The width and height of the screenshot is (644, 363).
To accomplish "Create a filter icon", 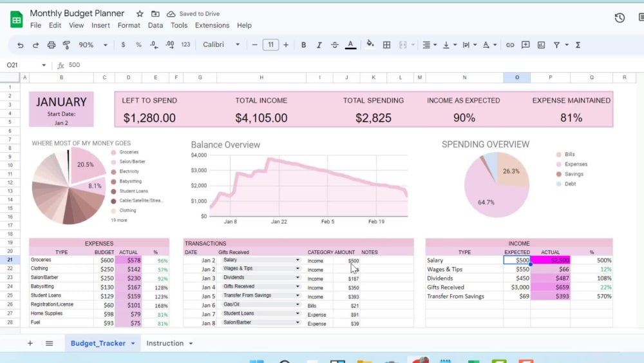I will pyautogui.click(x=556, y=44).
